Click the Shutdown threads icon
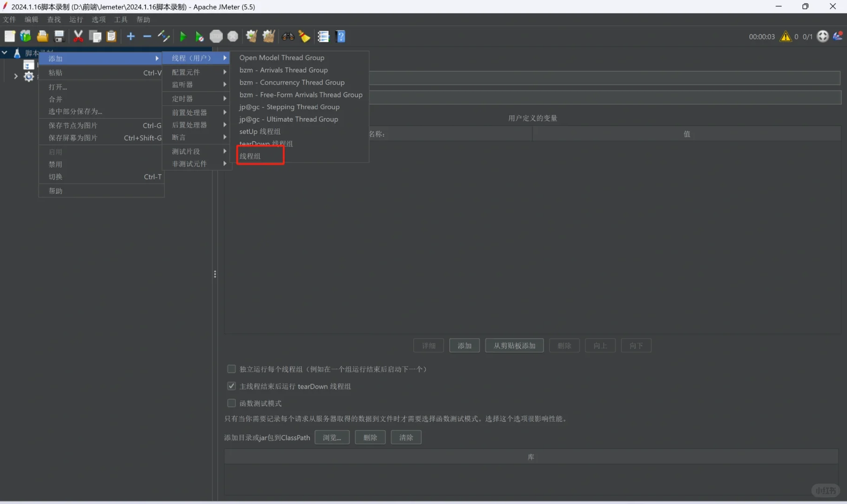847x504 pixels. pyautogui.click(x=233, y=36)
